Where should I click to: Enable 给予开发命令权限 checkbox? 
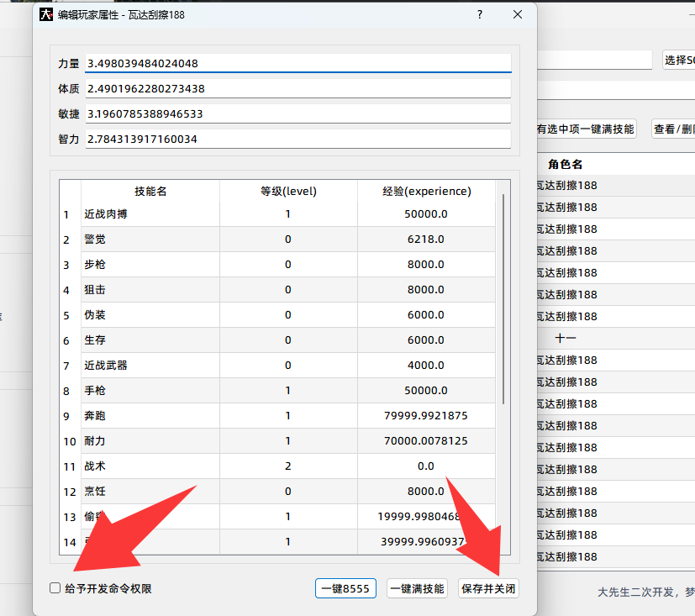click(55, 588)
